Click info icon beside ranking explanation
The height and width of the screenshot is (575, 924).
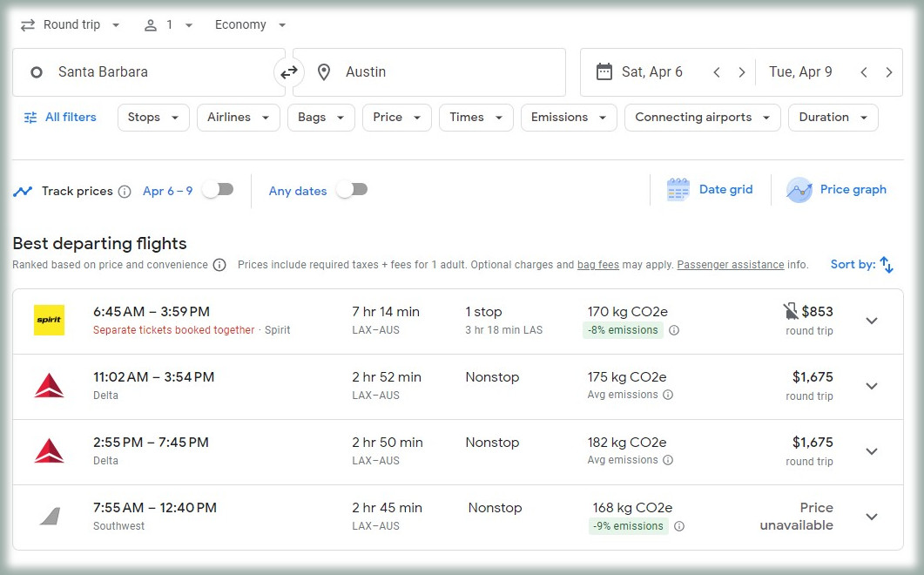(x=219, y=265)
